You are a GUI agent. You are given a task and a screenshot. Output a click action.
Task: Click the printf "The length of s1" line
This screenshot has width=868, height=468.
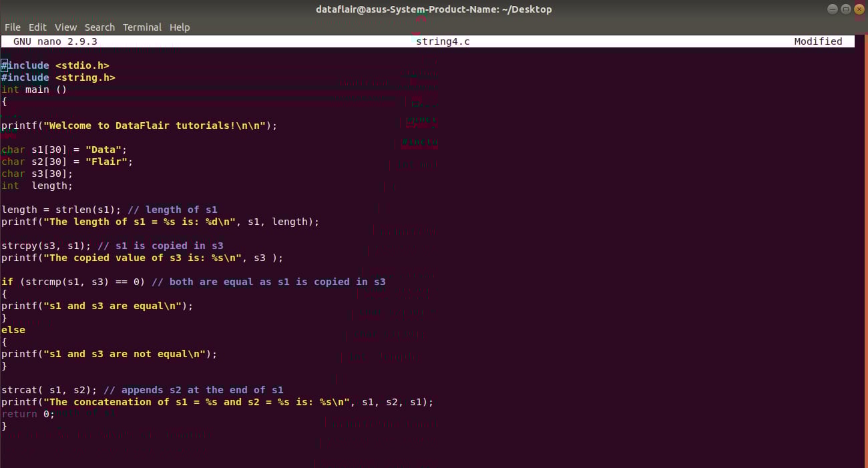pyautogui.click(x=160, y=222)
